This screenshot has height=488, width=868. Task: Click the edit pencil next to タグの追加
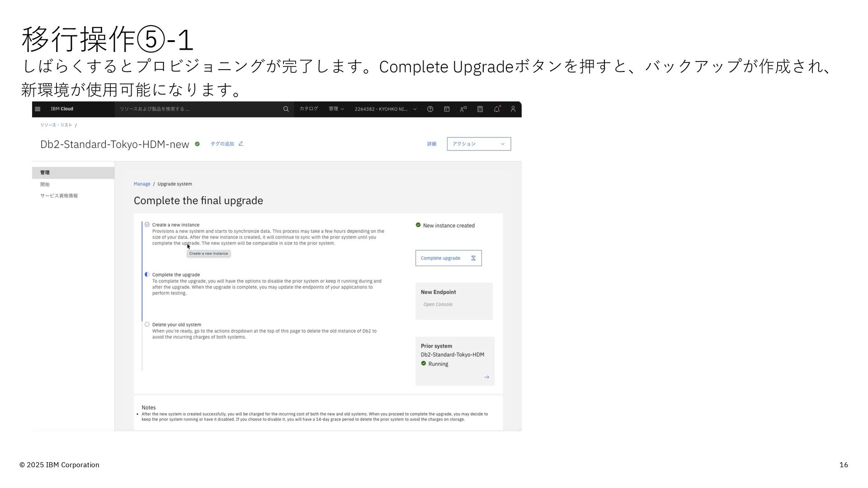click(x=241, y=144)
